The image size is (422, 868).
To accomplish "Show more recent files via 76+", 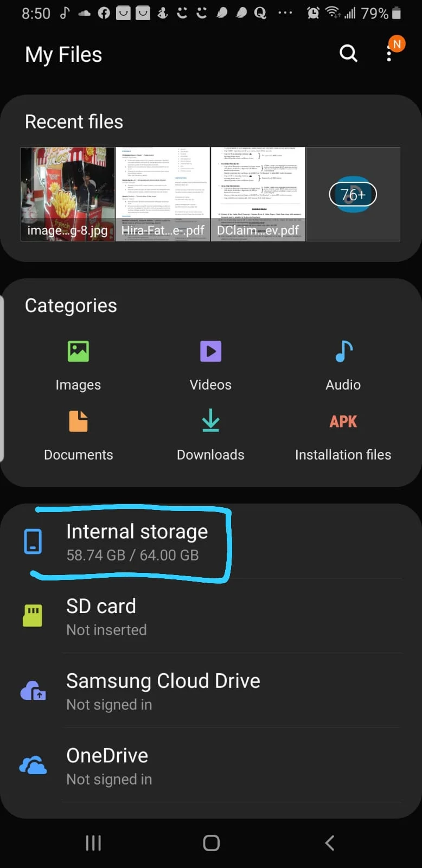I will point(353,194).
